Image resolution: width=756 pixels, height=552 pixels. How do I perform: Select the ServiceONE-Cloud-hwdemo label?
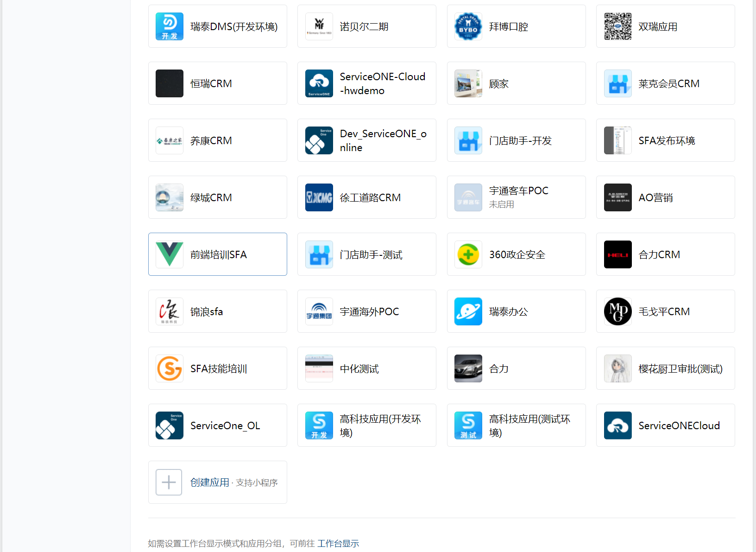383,83
